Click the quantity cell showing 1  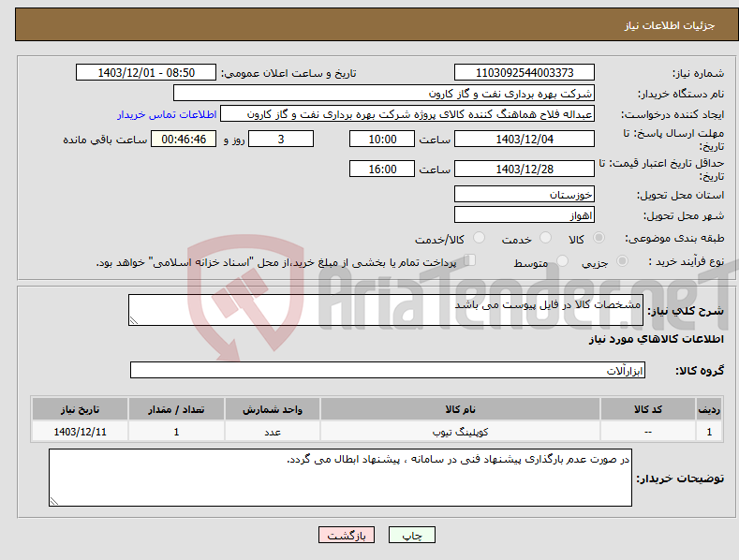tap(176, 432)
